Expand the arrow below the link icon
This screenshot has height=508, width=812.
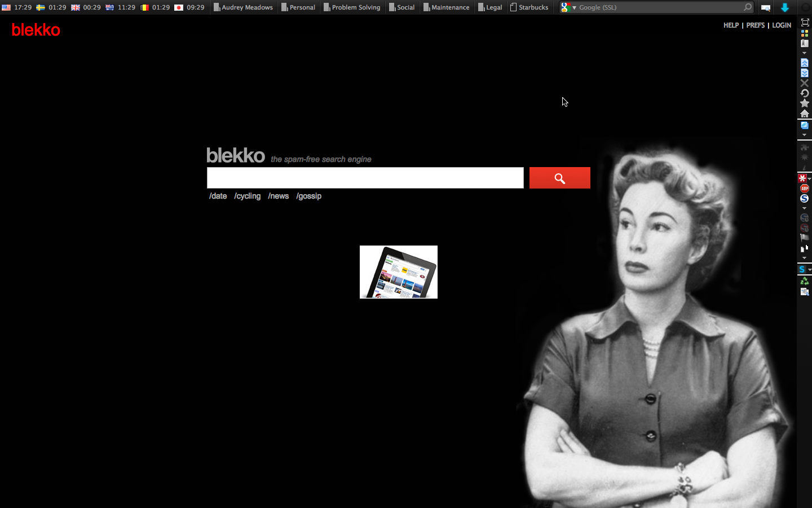coord(804,135)
